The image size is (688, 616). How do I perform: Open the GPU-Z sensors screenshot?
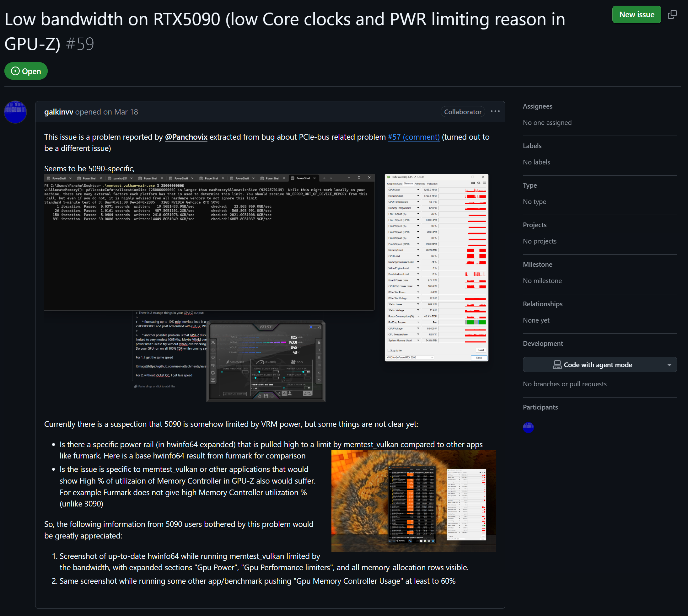436,267
